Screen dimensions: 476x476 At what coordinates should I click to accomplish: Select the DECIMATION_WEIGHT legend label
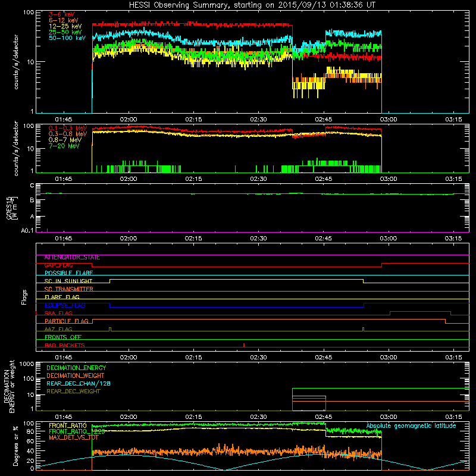[76, 376]
